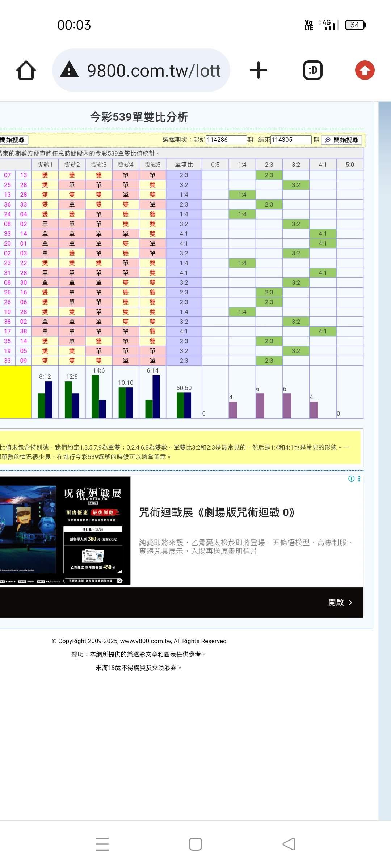Tap the battery indicator showing 34
This screenshot has width=391, height=868.
pos(356,25)
